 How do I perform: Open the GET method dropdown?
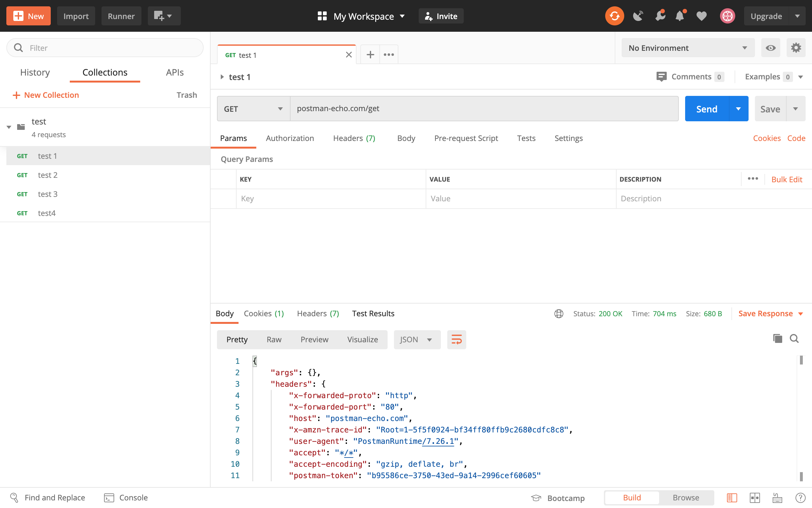pyautogui.click(x=253, y=109)
